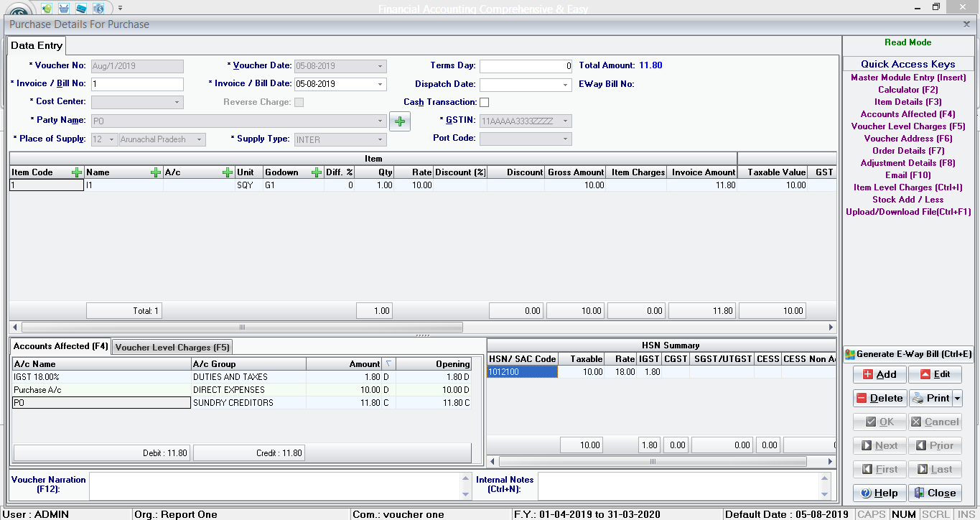Switch to Accounts Affected (F4) tab
The width and height of the screenshot is (980, 520).
tap(61, 346)
